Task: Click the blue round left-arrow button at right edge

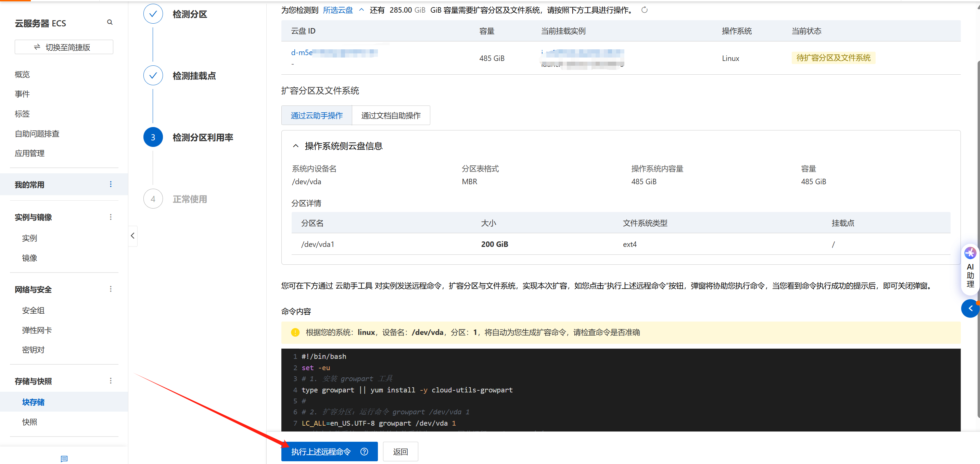Action: 970,308
